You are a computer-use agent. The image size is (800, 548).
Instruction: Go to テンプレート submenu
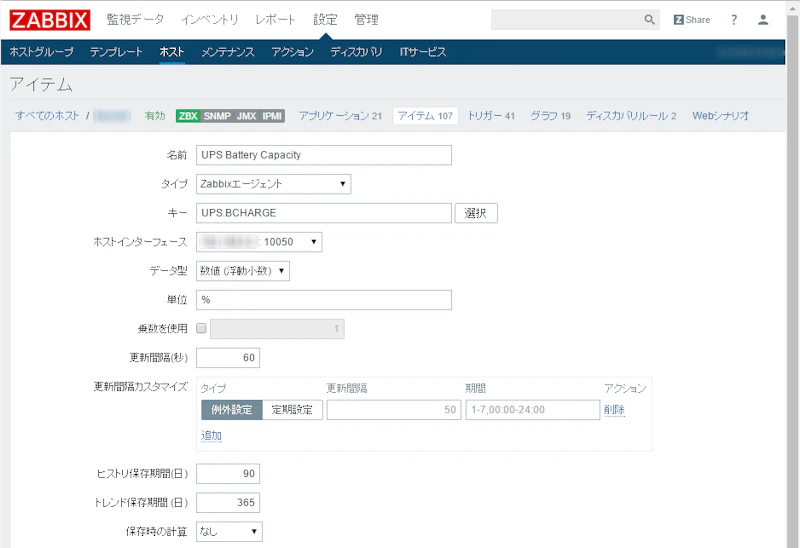tap(116, 52)
